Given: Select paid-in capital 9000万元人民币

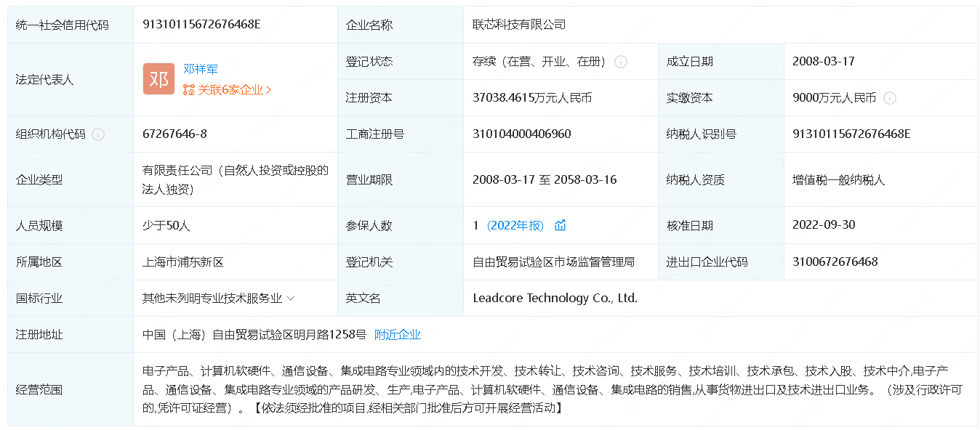Looking at the screenshot, I should pyautogui.click(x=835, y=98).
